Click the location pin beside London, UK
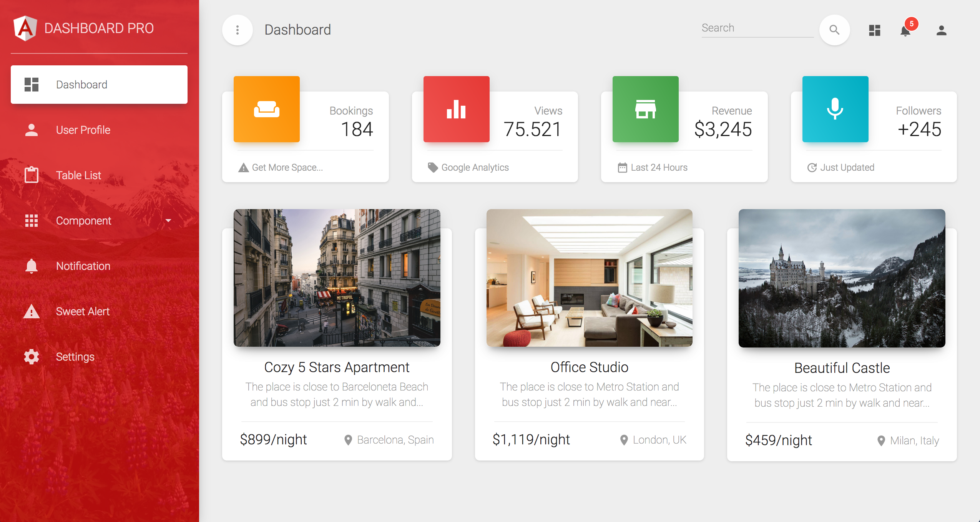 tap(624, 440)
